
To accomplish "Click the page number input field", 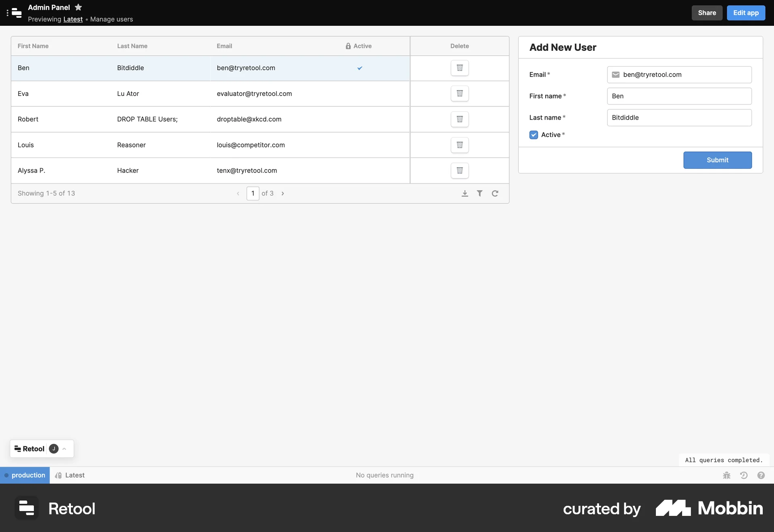I will [253, 193].
